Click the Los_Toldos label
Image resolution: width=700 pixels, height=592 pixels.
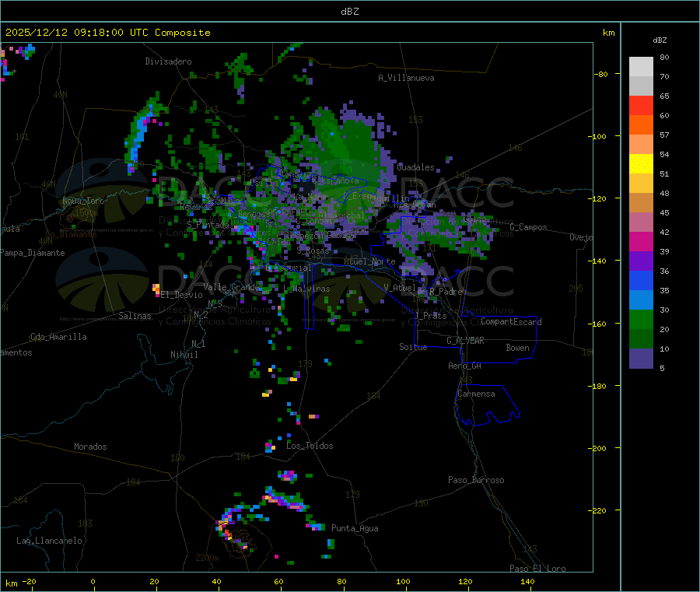(x=310, y=446)
